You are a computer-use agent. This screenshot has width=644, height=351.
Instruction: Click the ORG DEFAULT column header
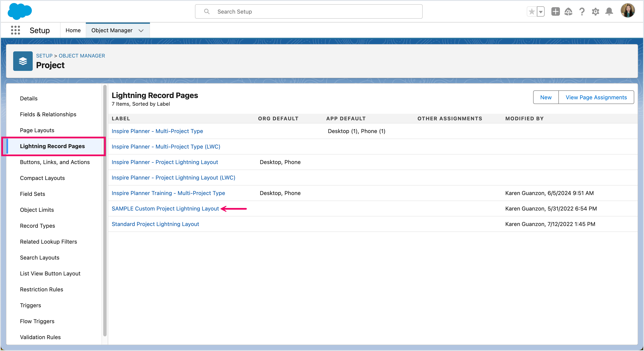point(278,119)
